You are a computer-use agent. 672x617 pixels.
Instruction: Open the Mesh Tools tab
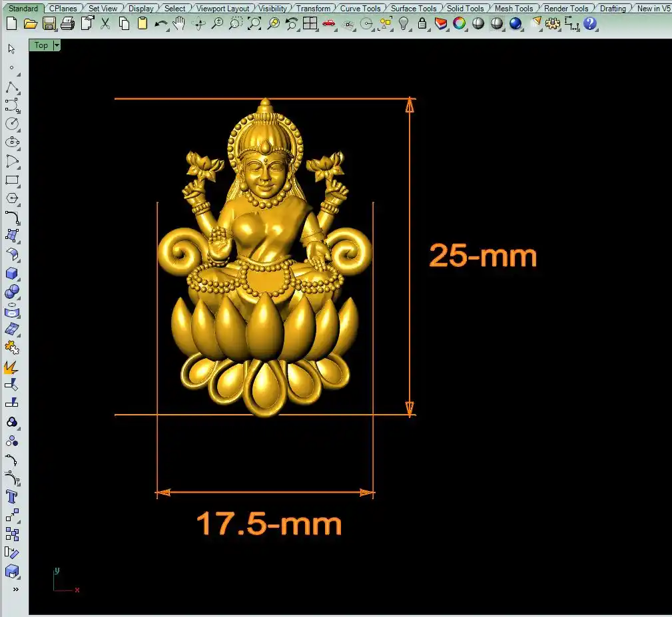[513, 9]
